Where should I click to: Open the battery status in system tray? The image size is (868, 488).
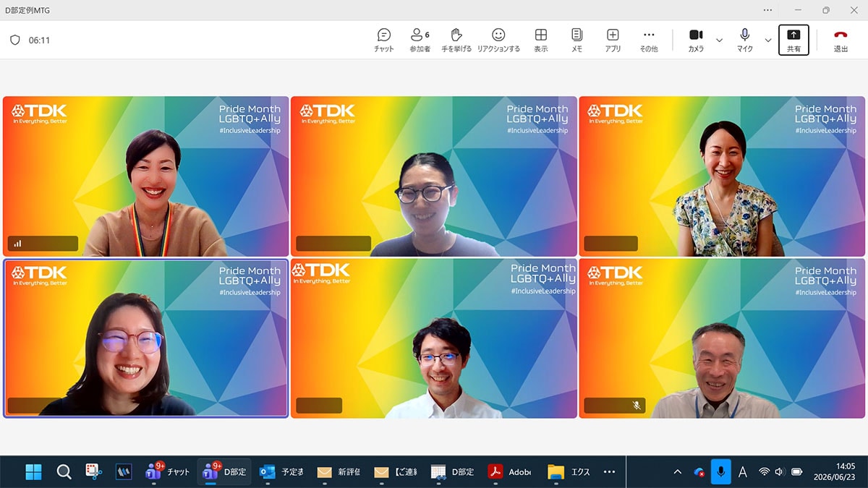pyautogui.click(x=797, y=472)
